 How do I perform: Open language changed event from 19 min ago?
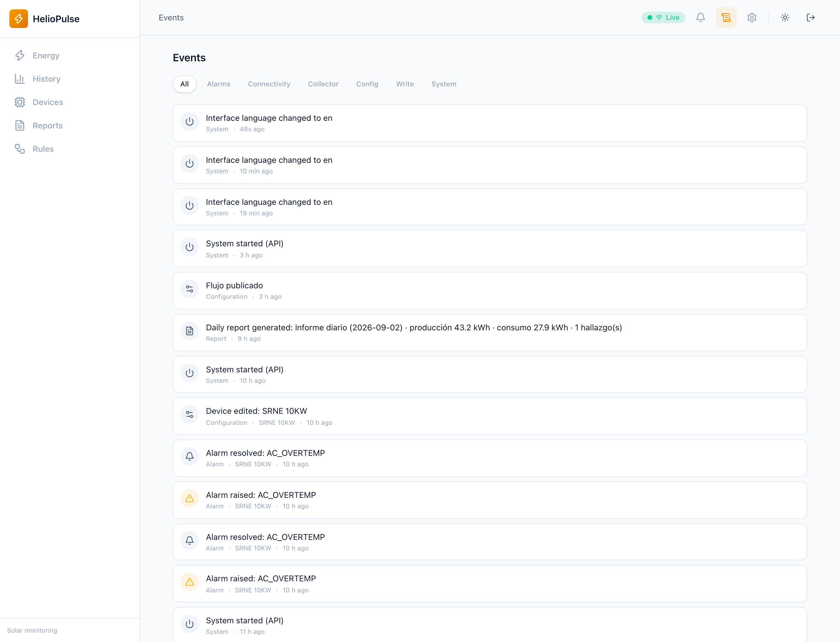click(x=490, y=207)
